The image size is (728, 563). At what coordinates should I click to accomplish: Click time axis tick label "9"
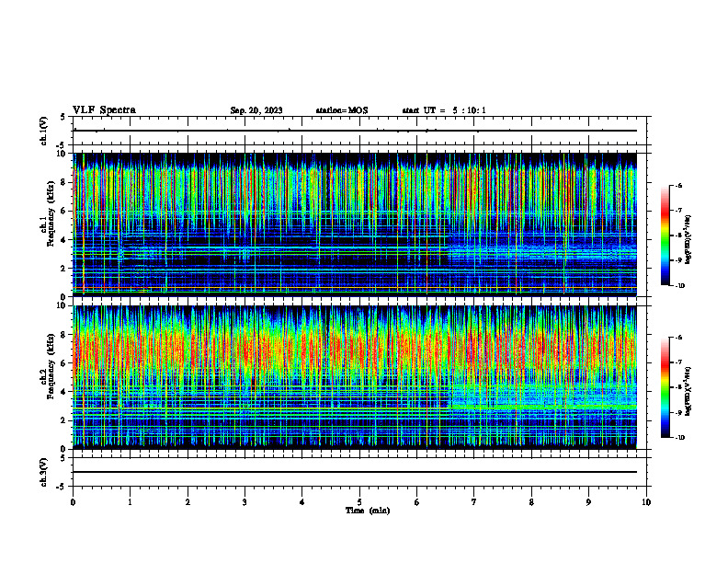click(x=588, y=502)
